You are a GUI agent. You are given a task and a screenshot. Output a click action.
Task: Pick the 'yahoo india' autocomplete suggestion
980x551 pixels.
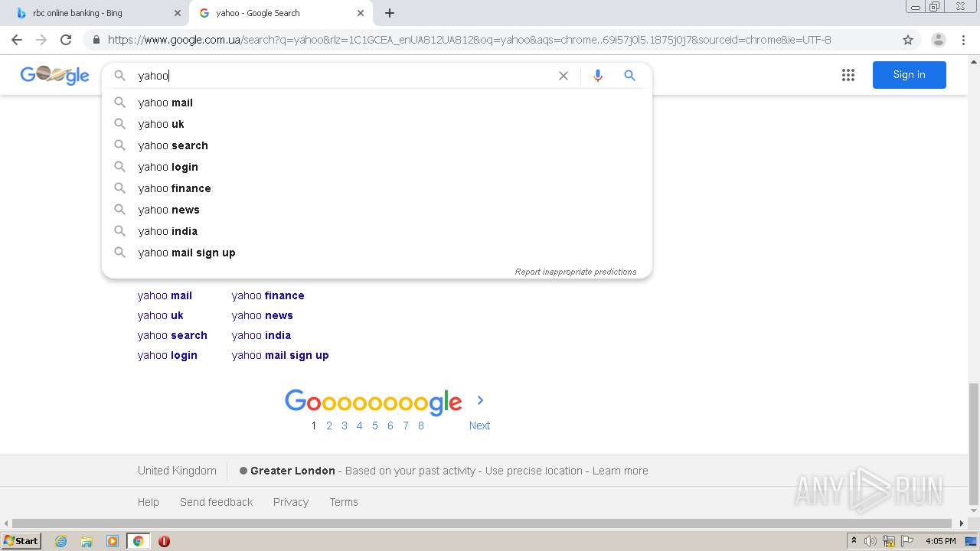pyautogui.click(x=377, y=231)
